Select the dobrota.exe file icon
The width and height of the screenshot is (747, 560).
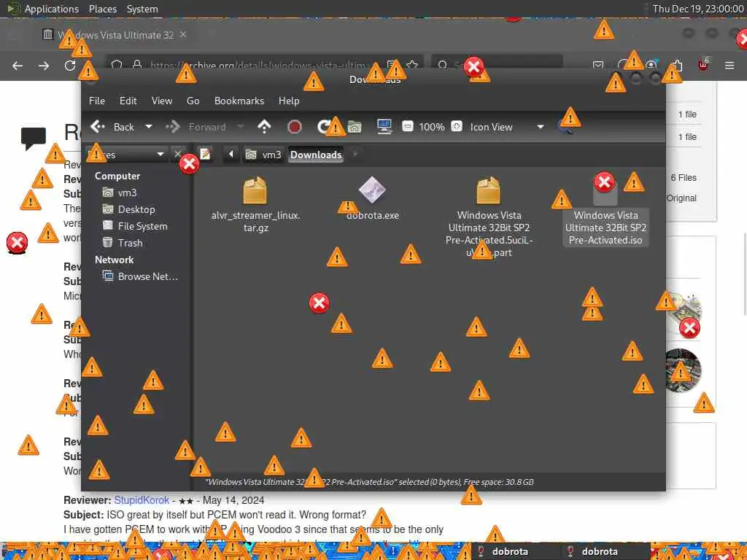(372, 190)
